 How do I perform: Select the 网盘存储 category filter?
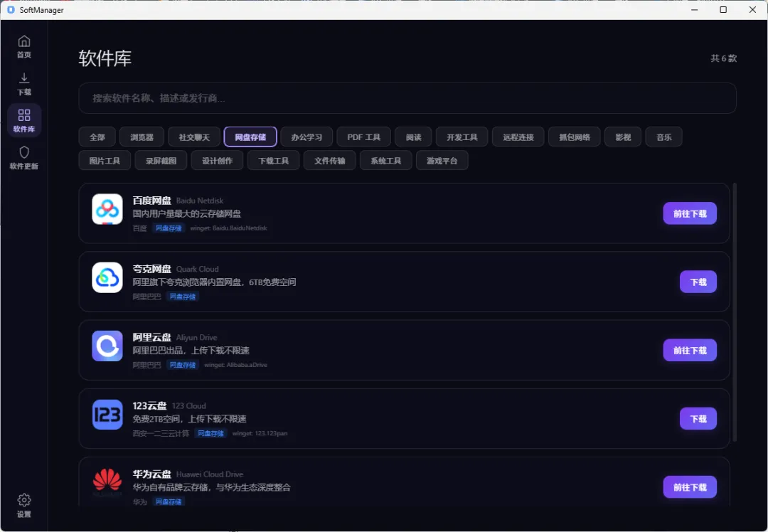(250, 137)
